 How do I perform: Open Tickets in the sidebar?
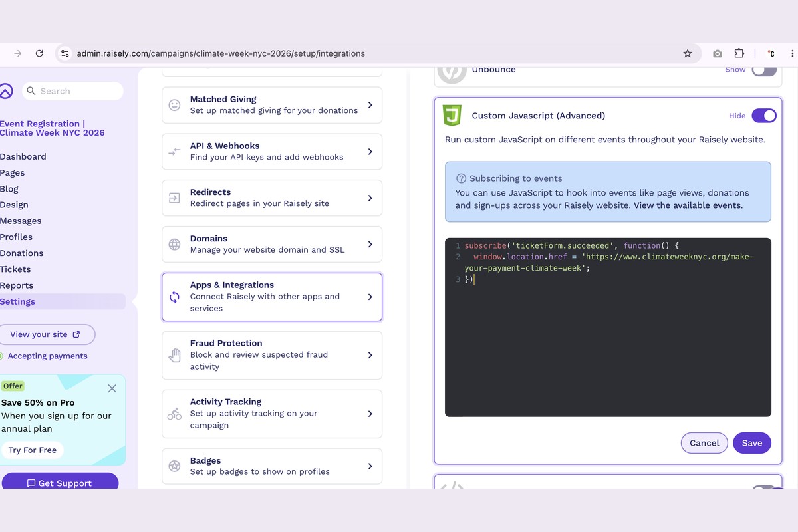[x=15, y=269]
